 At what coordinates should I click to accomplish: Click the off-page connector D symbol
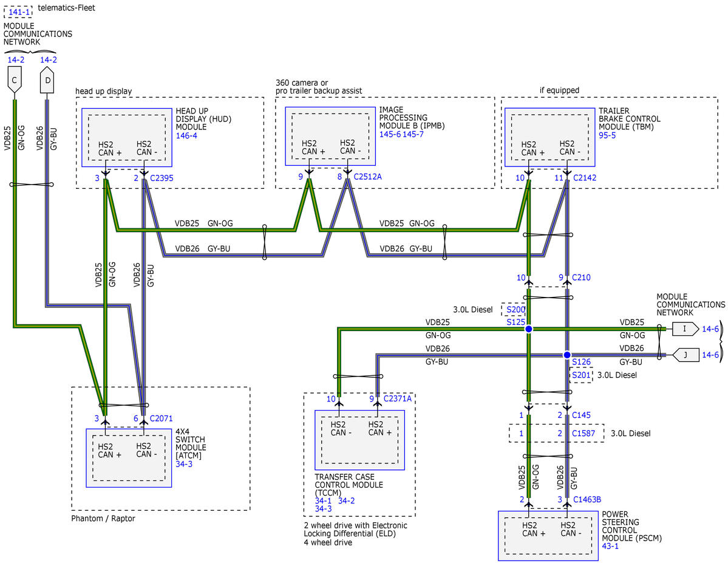coord(48,80)
